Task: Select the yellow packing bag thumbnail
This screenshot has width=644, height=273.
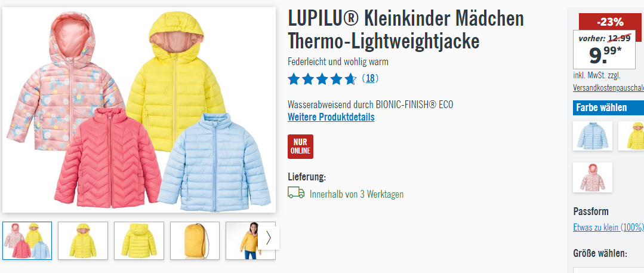Action: point(195,241)
